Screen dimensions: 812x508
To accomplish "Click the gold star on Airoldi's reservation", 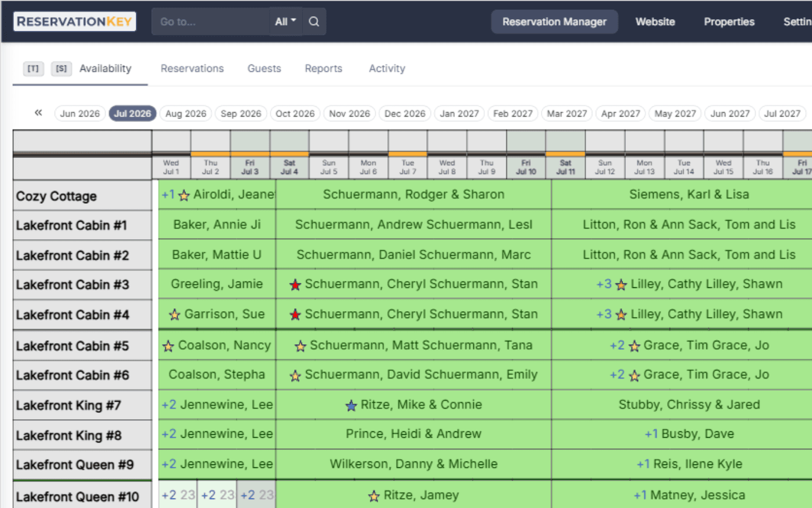I will pos(184,196).
